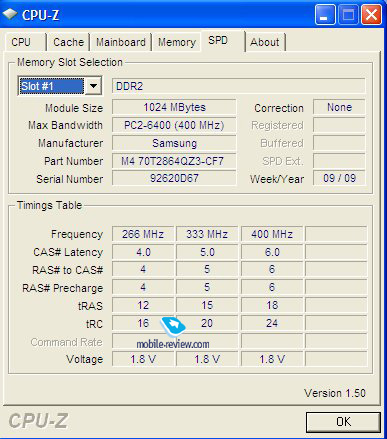Open the Cache tab
This screenshot has height=439, width=387.
(69, 42)
